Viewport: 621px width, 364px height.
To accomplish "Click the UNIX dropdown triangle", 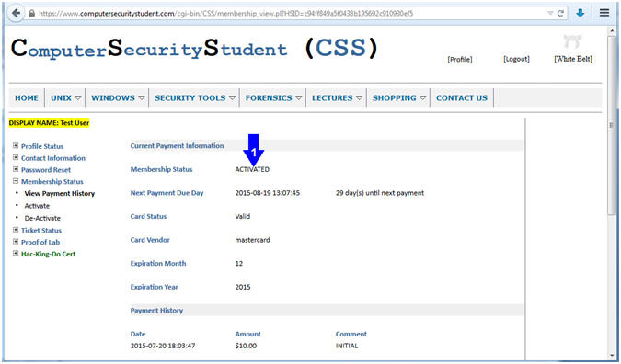I will tap(78, 97).
